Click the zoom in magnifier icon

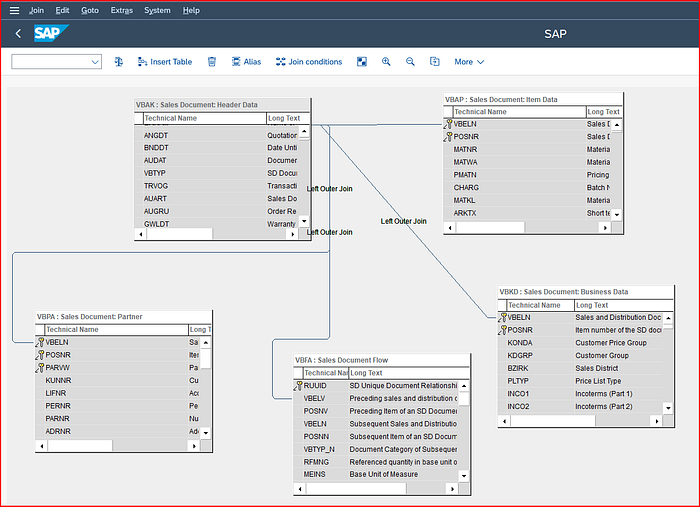[386, 62]
